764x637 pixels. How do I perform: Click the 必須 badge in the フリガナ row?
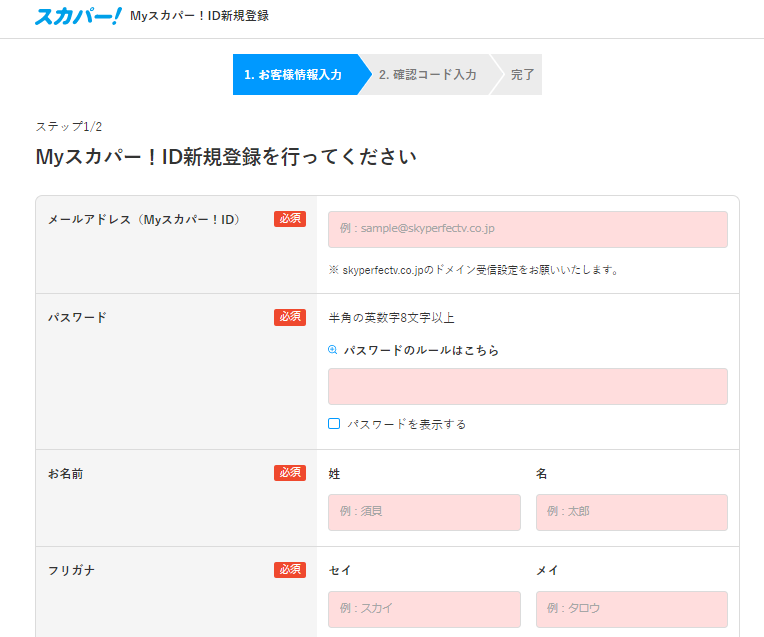[x=290, y=570]
